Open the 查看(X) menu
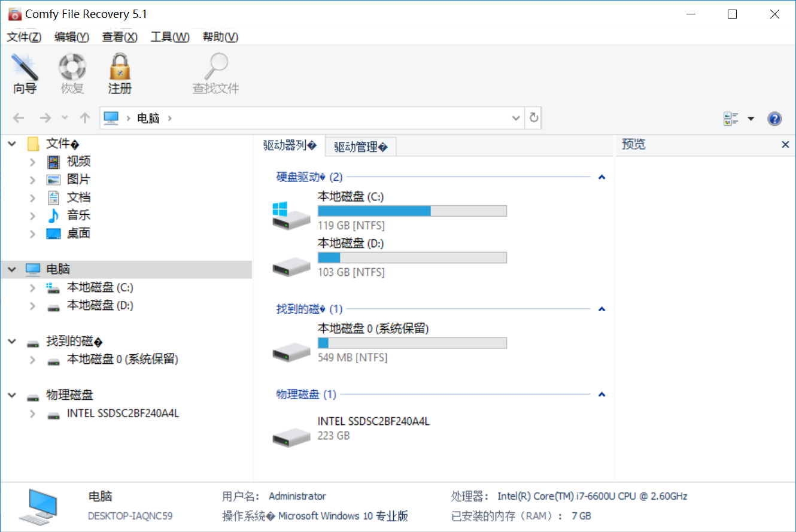 click(120, 37)
